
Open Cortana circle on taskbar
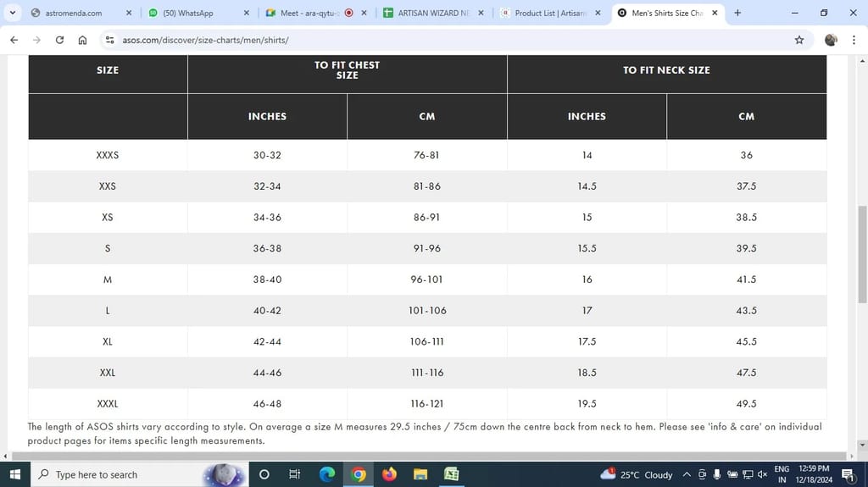coord(264,474)
